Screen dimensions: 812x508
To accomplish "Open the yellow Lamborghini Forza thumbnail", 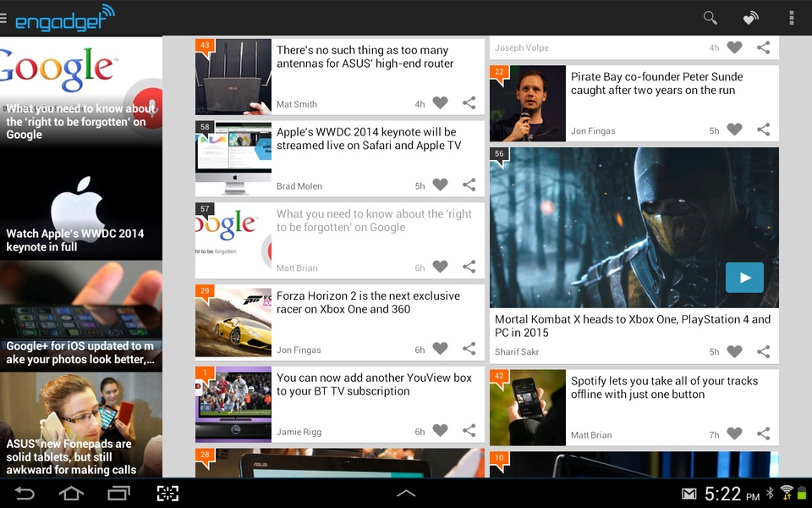I will 233,322.
